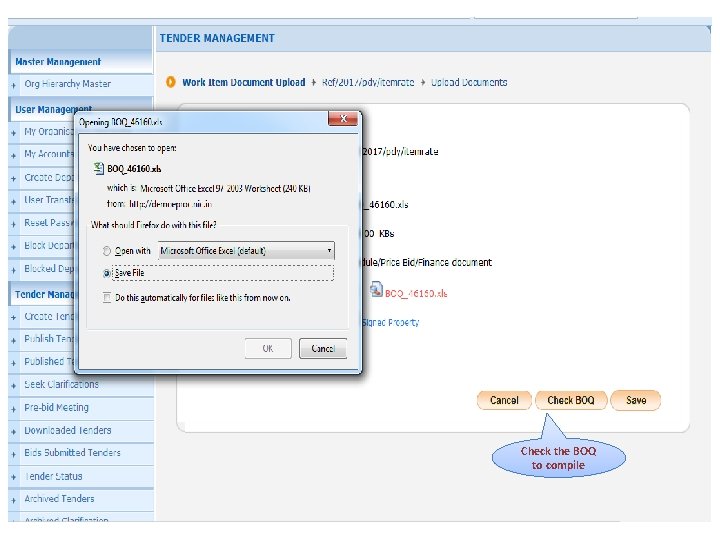Open the Org Hierarchy Master menu item
Screen dimensions: 720x540
point(68,84)
